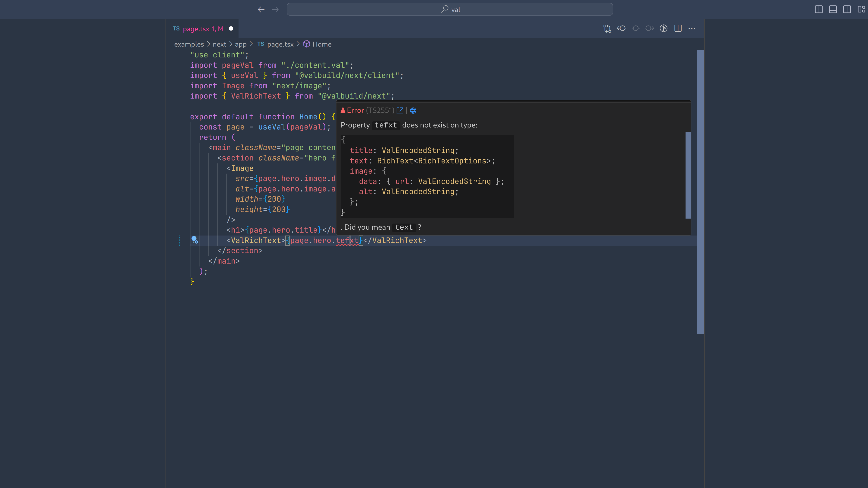
Task: Split the editor to the right
Action: point(678,29)
